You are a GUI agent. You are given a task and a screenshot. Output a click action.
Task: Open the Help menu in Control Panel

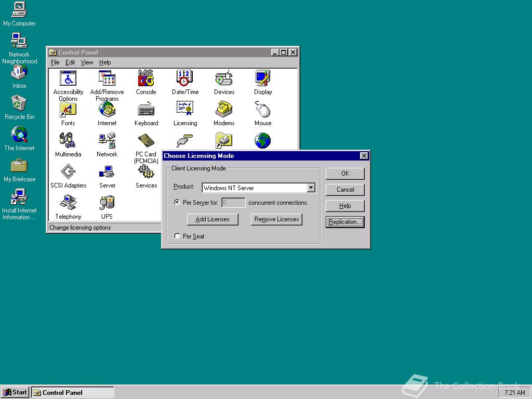point(105,62)
